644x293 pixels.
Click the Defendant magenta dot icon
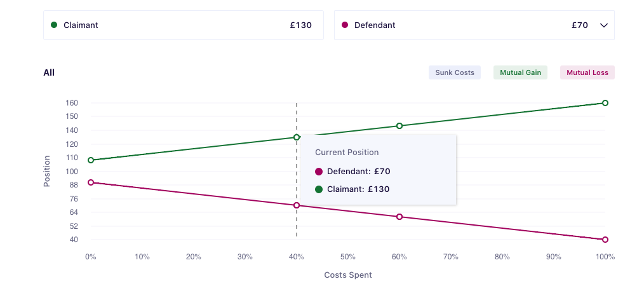point(345,25)
